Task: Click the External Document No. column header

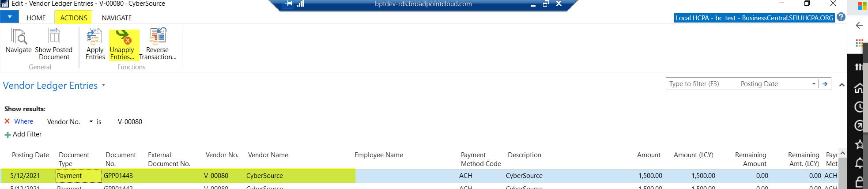Action: point(169,159)
